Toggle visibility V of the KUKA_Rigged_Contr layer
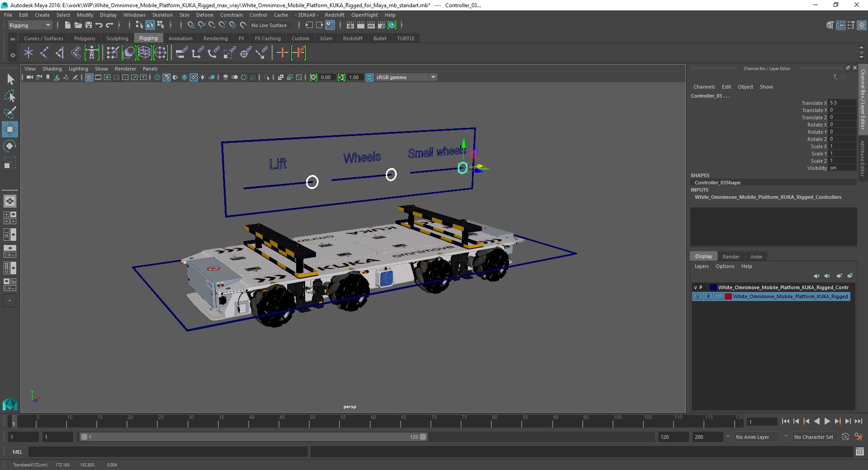This screenshot has width=868, height=470. tap(695, 287)
